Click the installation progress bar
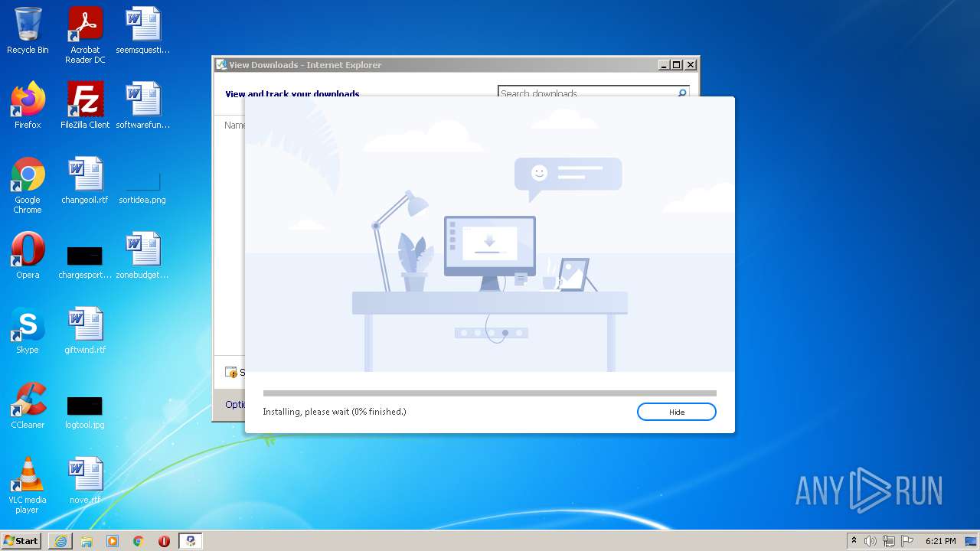Viewport: 980px width, 551px height. (489, 393)
